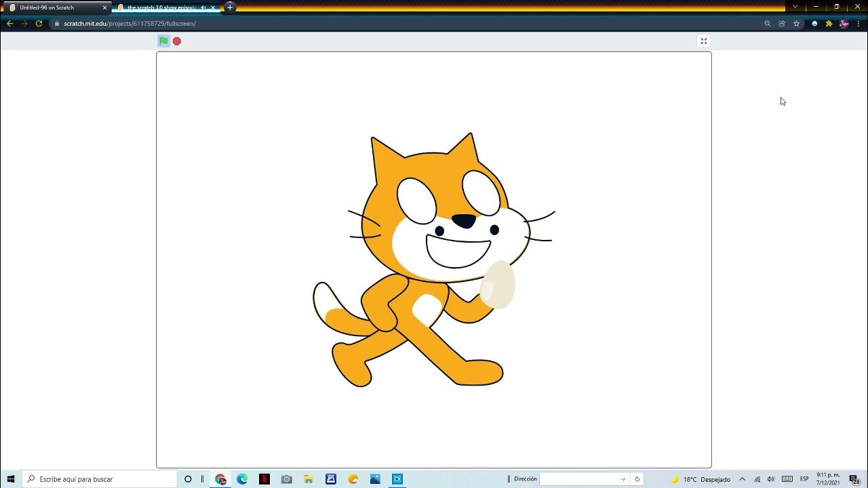868x488 pixels.
Task: Open the volume speaker tray icon
Action: (x=771, y=479)
